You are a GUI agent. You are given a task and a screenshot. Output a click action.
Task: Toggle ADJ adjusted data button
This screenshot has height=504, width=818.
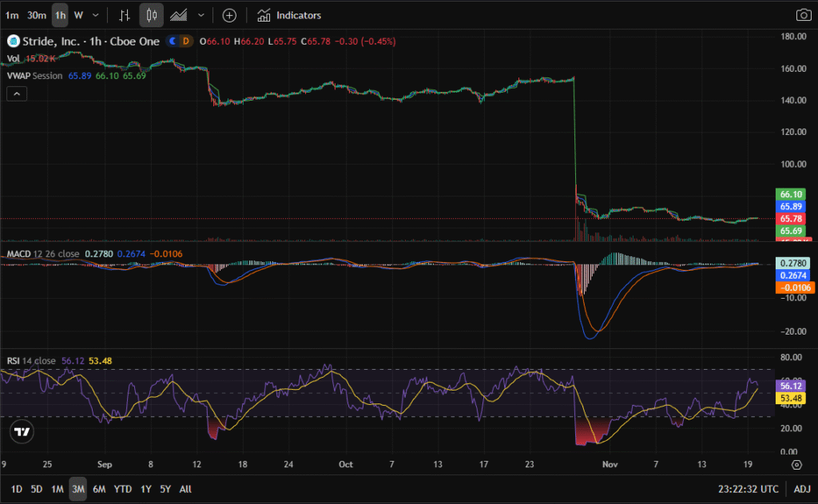point(800,488)
